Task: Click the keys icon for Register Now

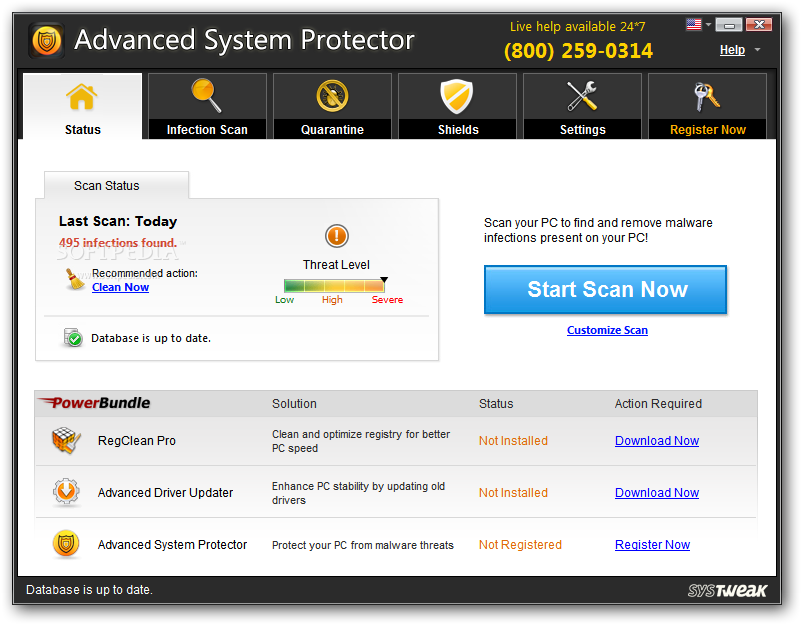Action: tap(707, 96)
